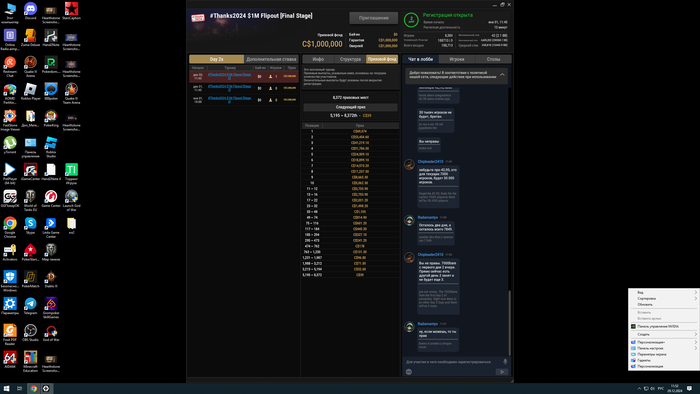This screenshot has height=394, width=700.
Task: Sort tournament list by Начало column
Action: (x=198, y=68)
